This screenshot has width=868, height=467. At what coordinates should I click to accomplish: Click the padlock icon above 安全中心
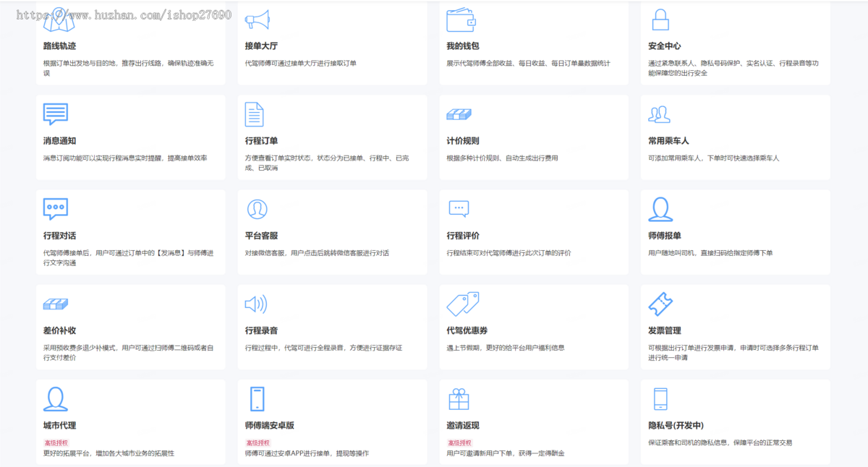[660, 20]
